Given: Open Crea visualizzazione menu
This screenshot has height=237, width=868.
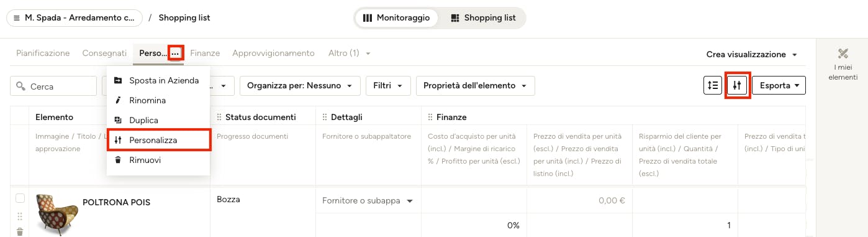Looking at the screenshot, I should 752,55.
